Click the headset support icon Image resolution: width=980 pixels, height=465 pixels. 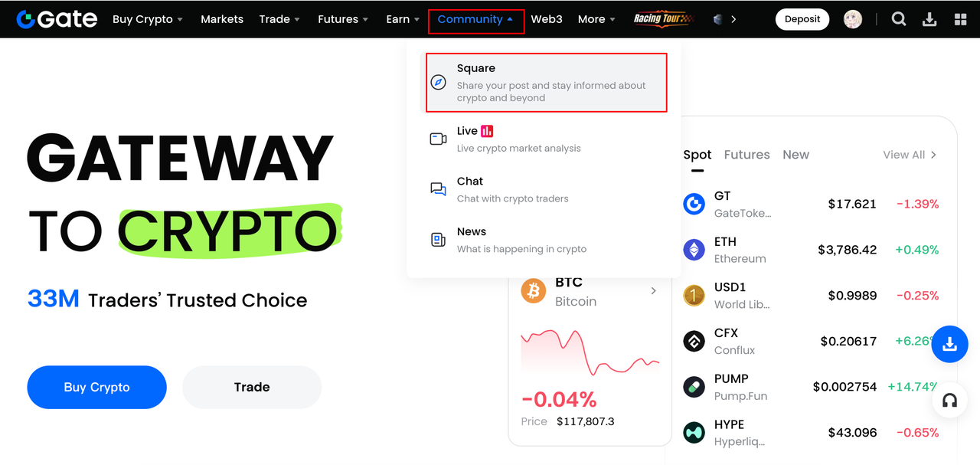coord(949,401)
